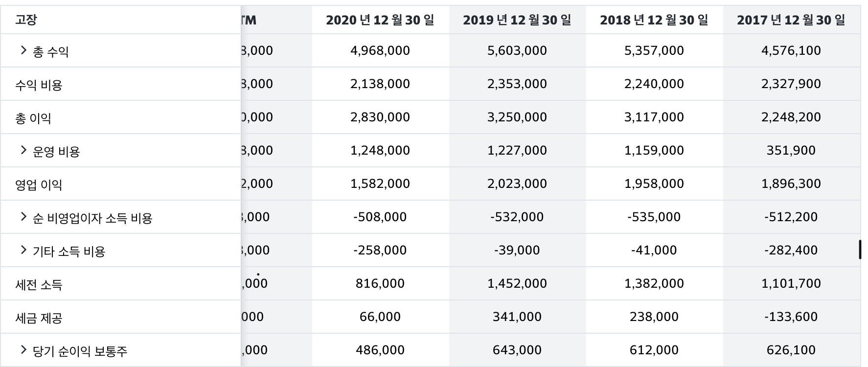Click the 순 비영업이자 소득 비용 label text

point(92,218)
